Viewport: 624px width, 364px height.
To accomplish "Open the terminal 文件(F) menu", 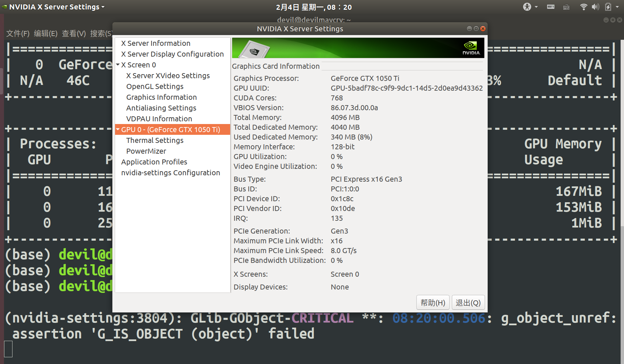I will (x=18, y=33).
